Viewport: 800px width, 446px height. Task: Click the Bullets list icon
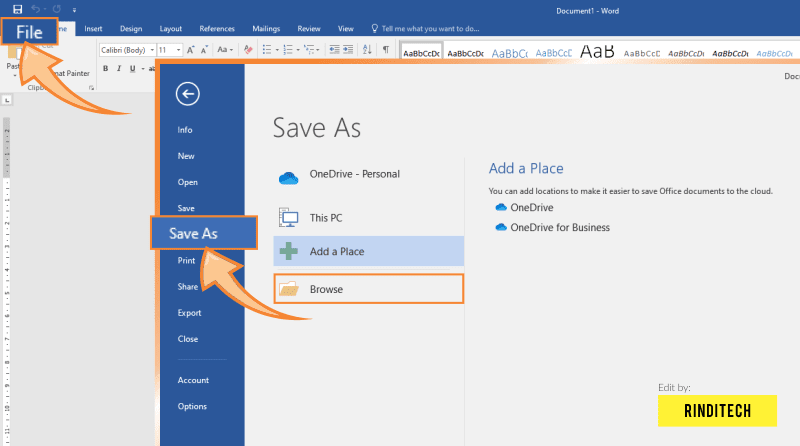coord(267,50)
